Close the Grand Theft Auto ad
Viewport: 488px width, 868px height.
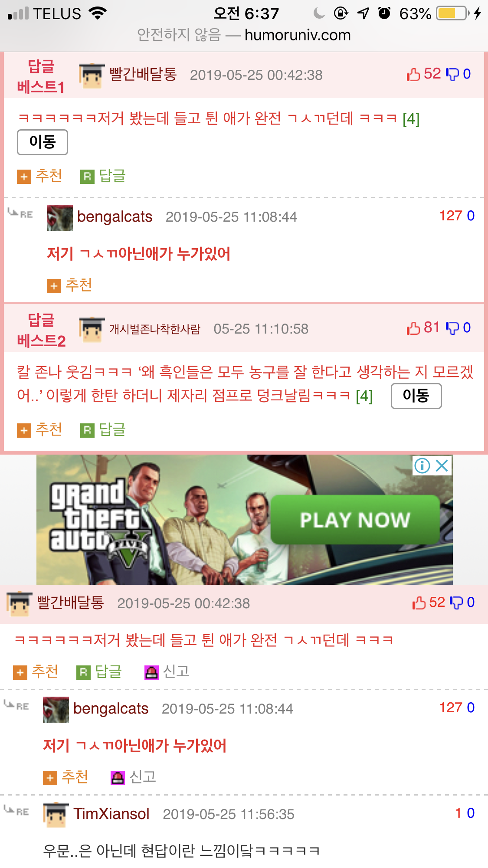point(442,466)
